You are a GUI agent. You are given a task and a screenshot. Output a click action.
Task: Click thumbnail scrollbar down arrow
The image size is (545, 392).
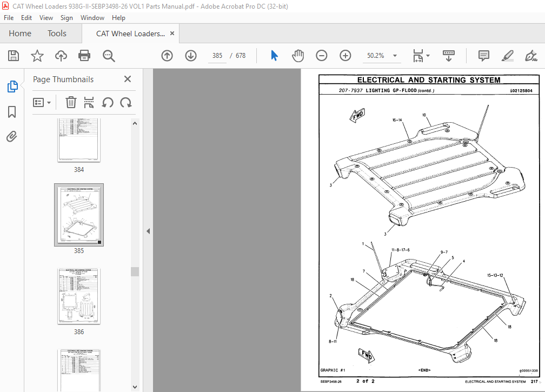(135, 387)
